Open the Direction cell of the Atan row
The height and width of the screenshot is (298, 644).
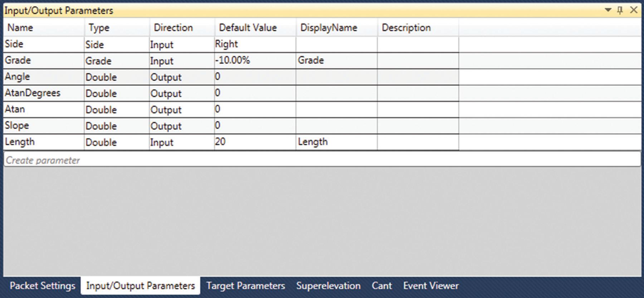pos(182,109)
